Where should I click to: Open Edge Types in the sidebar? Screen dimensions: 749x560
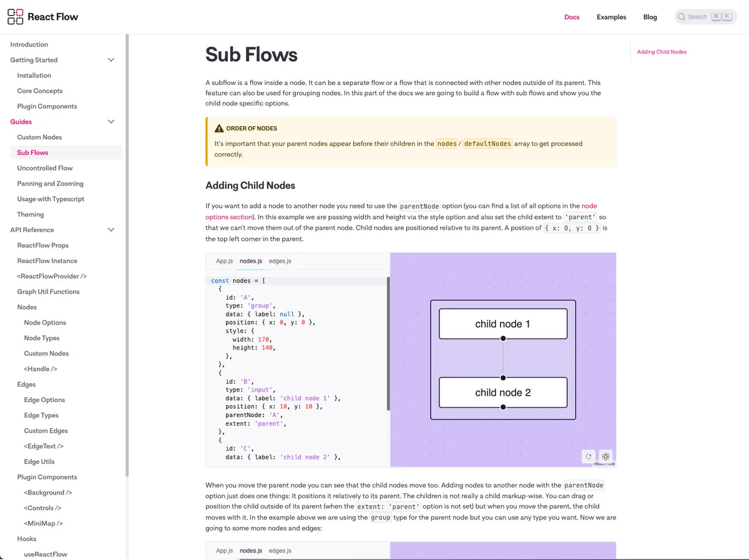click(x=41, y=415)
